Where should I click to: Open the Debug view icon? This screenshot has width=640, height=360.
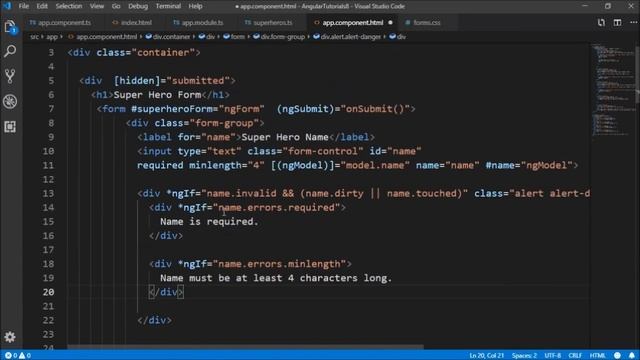(10, 102)
